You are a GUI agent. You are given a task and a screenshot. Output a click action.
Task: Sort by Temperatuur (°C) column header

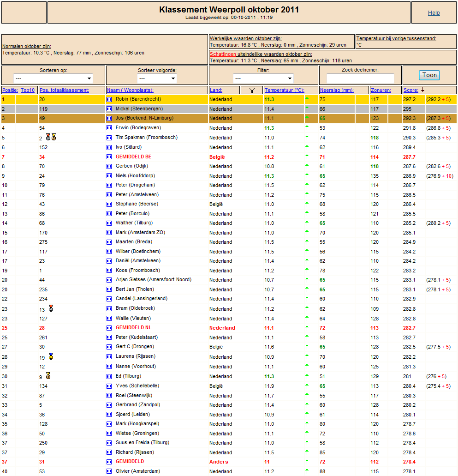[x=284, y=90]
